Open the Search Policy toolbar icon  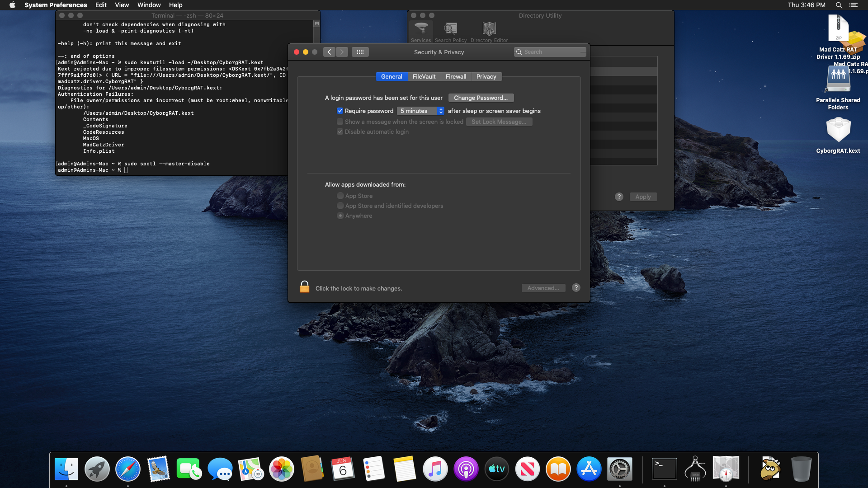click(x=450, y=32)
